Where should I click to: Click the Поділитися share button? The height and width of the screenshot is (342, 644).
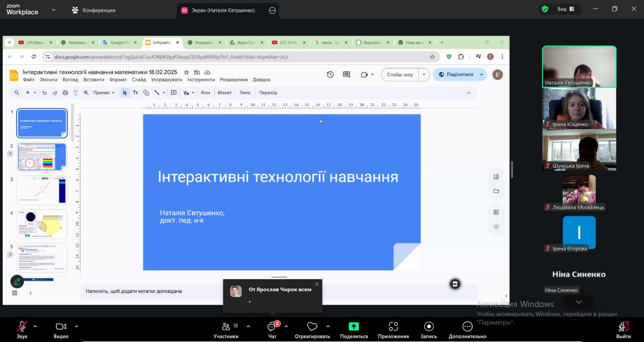point(456,74)
